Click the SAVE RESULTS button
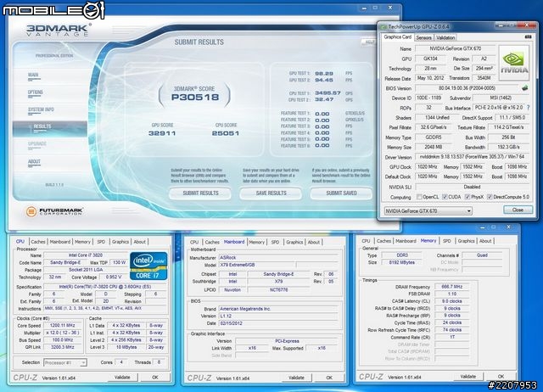Viewport: 543px width, 392px height. [271, 193]
